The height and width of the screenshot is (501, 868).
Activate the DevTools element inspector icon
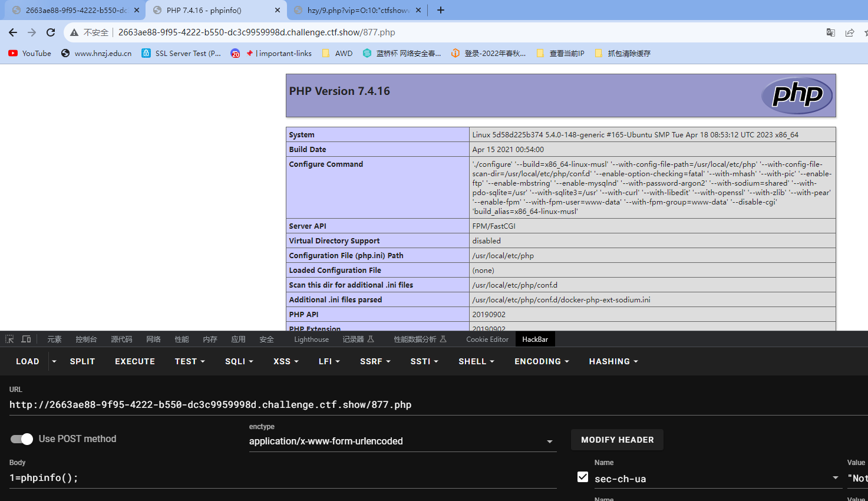pos(9,339)
